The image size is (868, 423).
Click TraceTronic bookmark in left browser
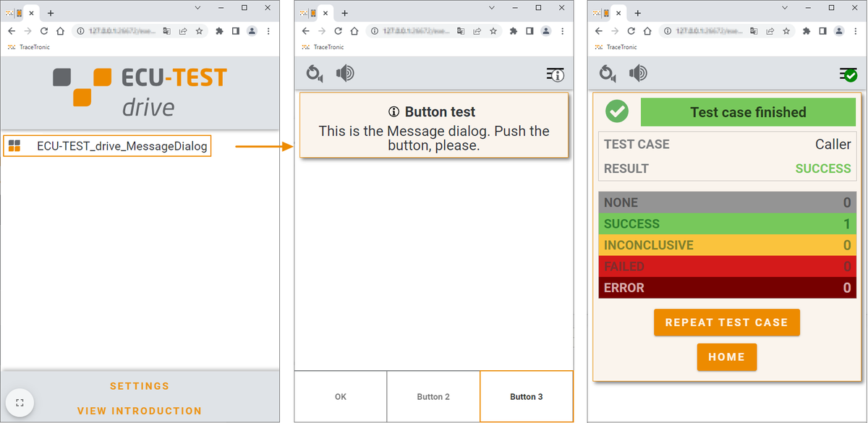pos(29,47)
